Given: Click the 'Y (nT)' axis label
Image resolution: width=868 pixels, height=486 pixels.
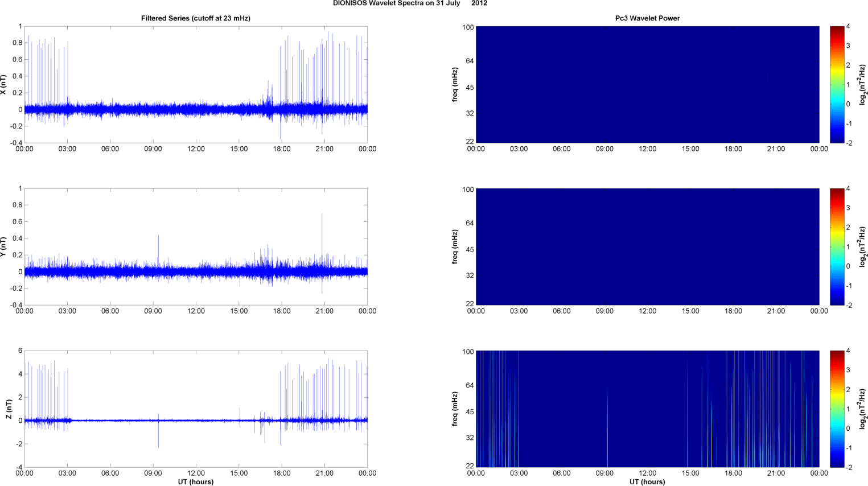Looking at the screenshot, I should click(x=4, y=247).
